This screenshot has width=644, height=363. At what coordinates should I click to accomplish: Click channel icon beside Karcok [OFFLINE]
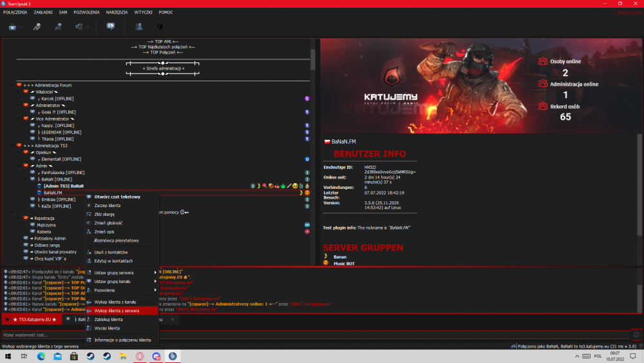pos(32,99)
